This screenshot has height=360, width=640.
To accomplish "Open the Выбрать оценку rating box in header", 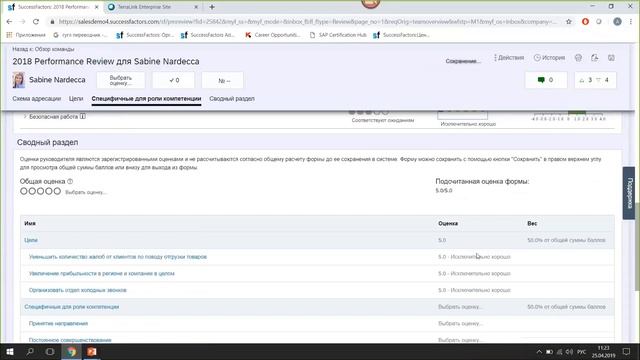I will pyautogui.click(x=121, y=80).
